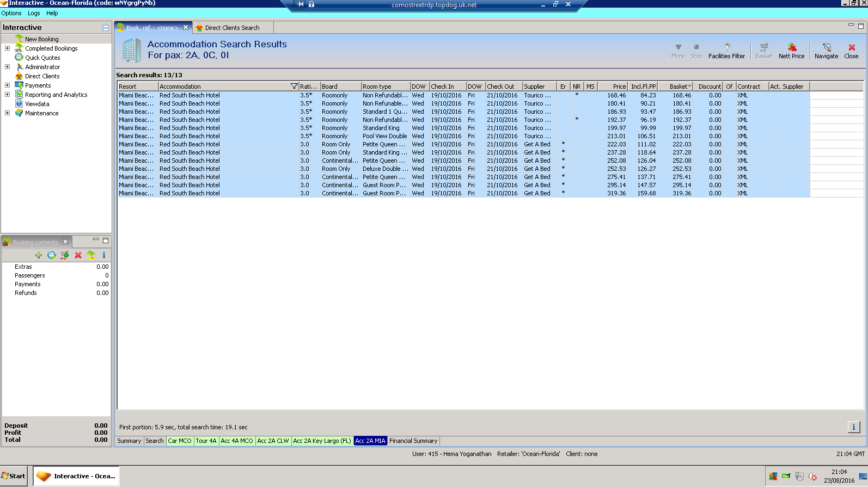Close the Booking contents tab
The image size is (868, 487).
pyautogui.click(x=65, y=242)
